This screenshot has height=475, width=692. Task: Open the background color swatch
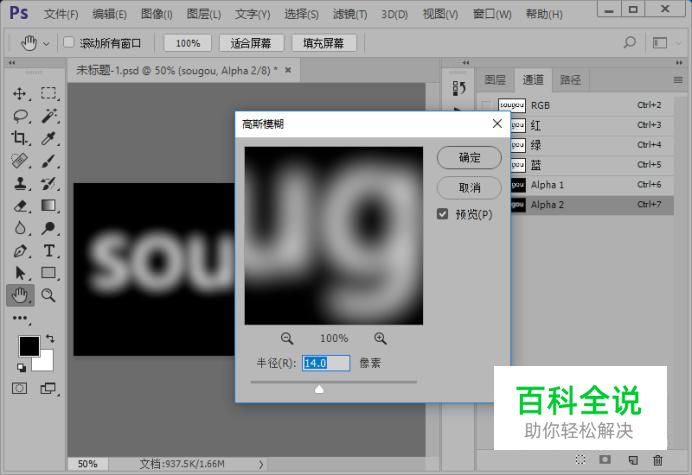[46, 363]
